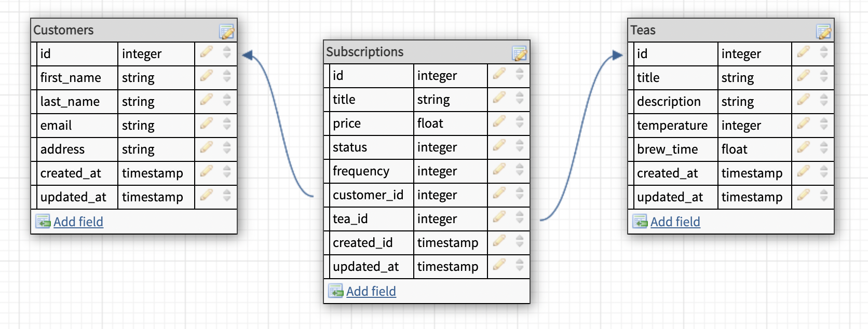The width and height of the screenshot is (868, 329).
Task: Select the tea_id field name
Action: (350, 219)
